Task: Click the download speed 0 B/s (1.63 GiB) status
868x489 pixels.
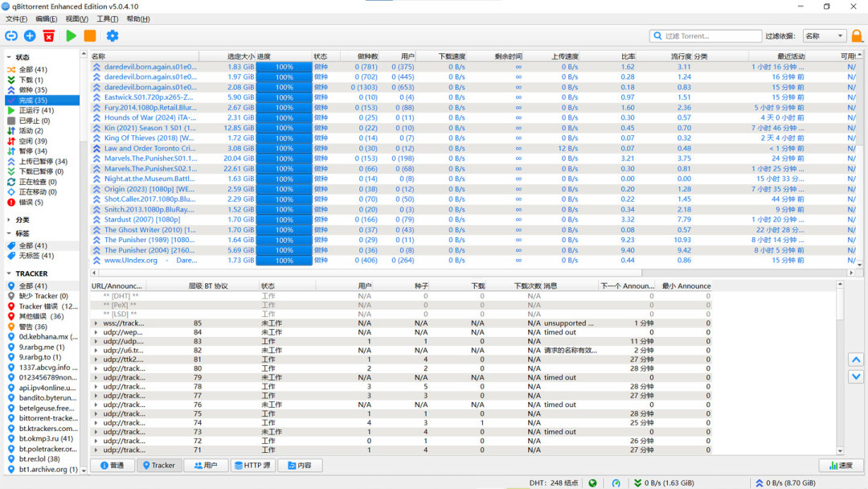Action: pos(665,483)
